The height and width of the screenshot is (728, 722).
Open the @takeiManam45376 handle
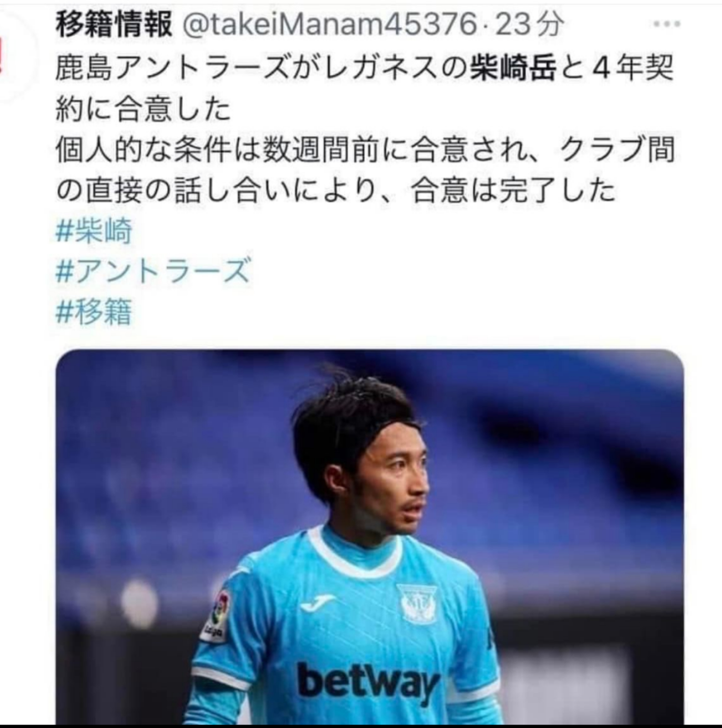pyautogui.click(x=329, y=24)
